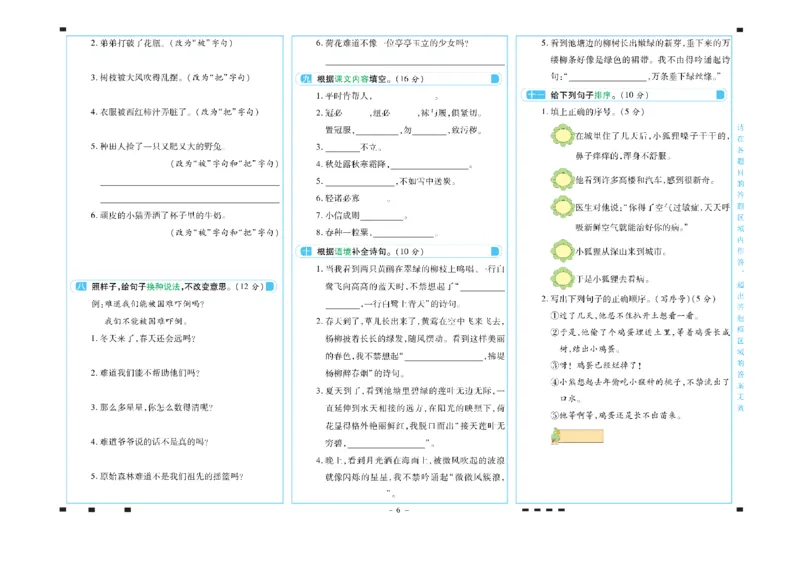Click the heading "根据课文内容填空"

pyautogui.click(x=352, y=79)
